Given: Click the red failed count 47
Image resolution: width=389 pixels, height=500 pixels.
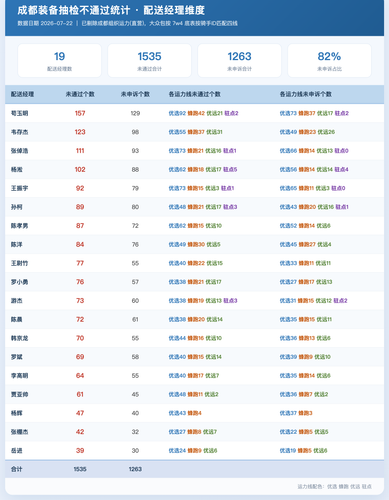Looking at the screenshot, I should (80, 413).
